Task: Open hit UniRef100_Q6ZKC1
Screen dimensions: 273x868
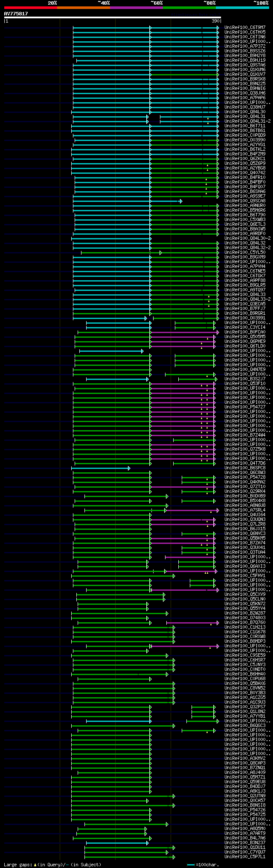Action: point(245,158)
